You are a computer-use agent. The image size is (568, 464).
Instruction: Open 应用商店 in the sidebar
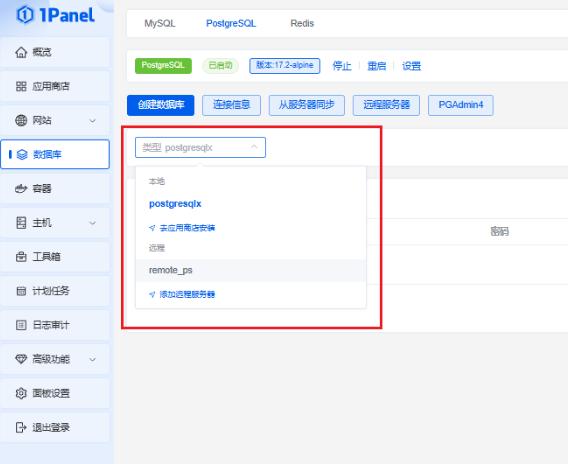(x=55, y=86)
